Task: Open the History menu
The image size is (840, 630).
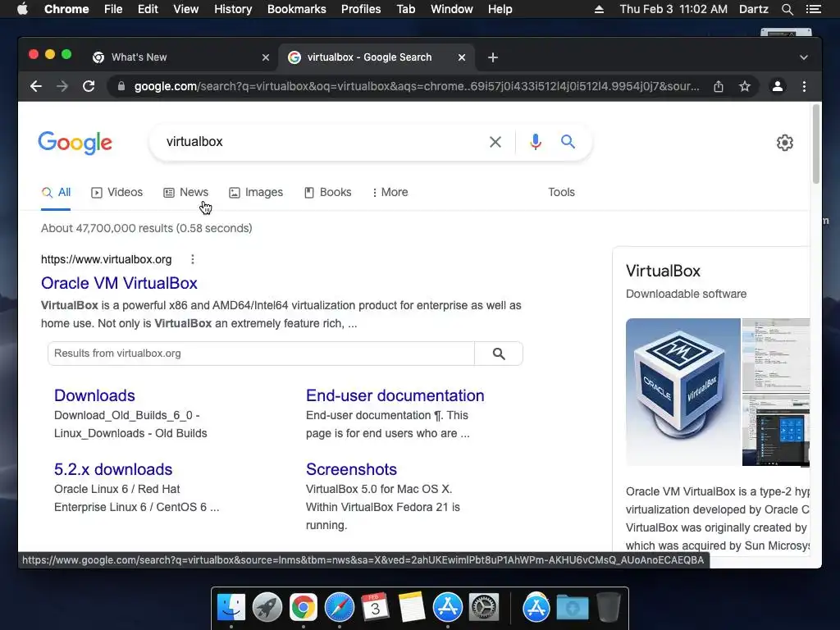Action: pyautogui.click(x=233, y=9)
